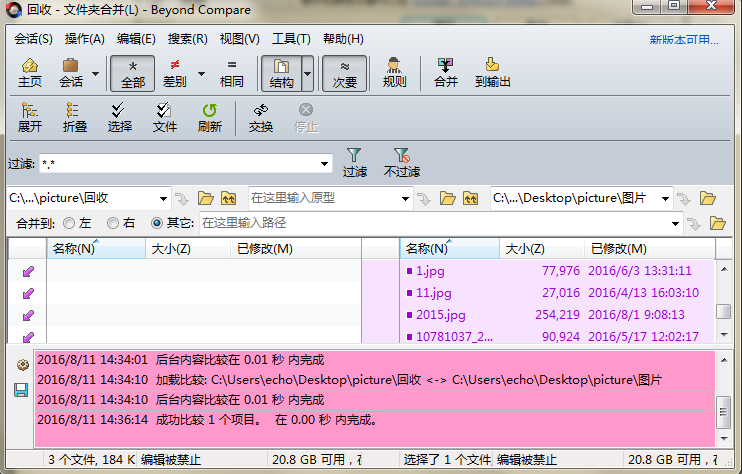Open dropdown arrow next to 会话
This screenshot has height=474, width=742.
pos(95,74)
